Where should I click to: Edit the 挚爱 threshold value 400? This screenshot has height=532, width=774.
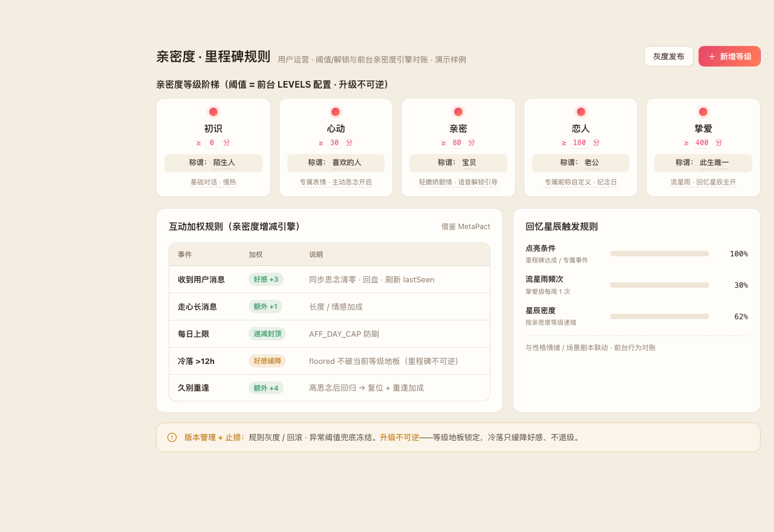click(x=702, y=143)
